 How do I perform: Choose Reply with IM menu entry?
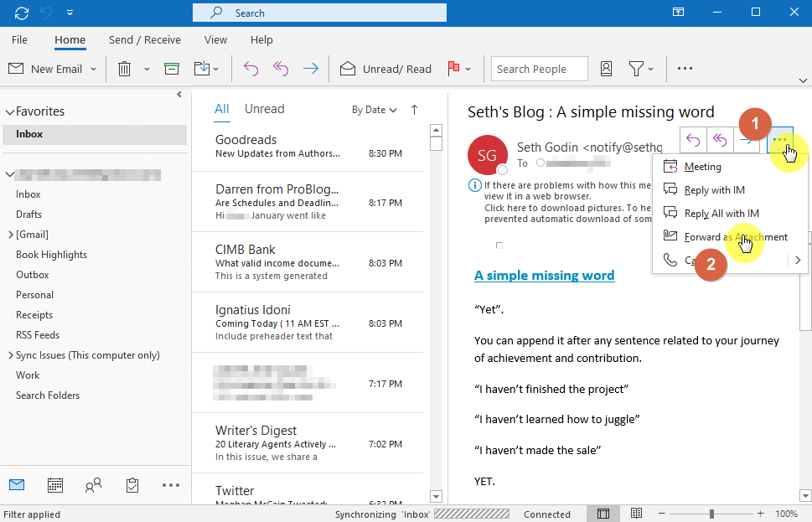[729, 190]
